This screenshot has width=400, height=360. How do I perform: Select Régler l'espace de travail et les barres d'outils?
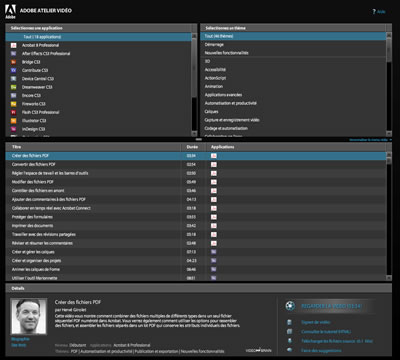(196, 173)
